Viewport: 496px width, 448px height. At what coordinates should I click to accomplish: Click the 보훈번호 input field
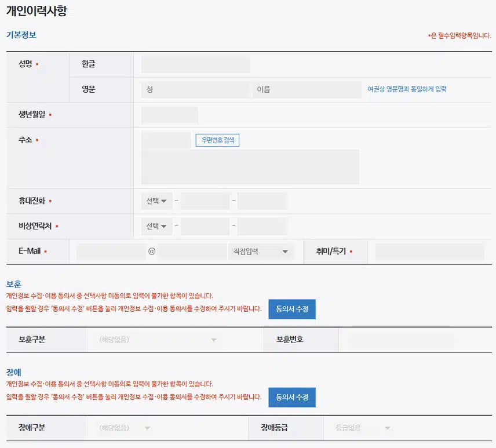[x=400, y=340]
